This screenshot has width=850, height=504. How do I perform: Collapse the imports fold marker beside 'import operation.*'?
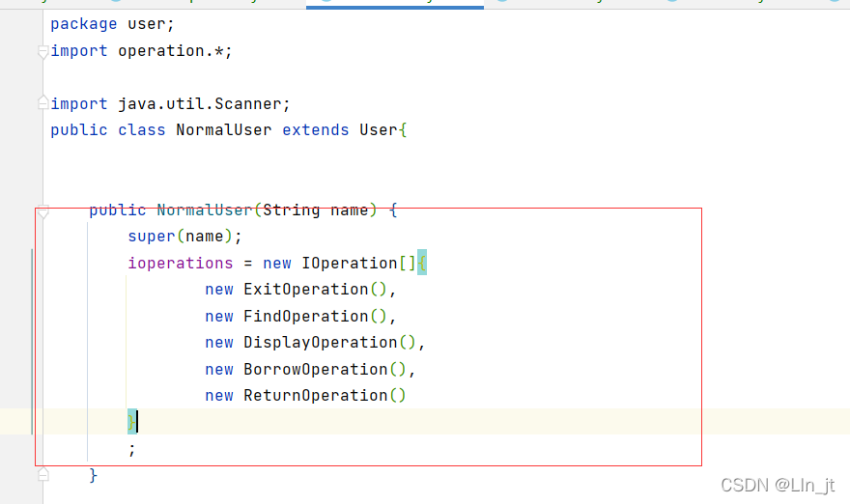(43, 52)
